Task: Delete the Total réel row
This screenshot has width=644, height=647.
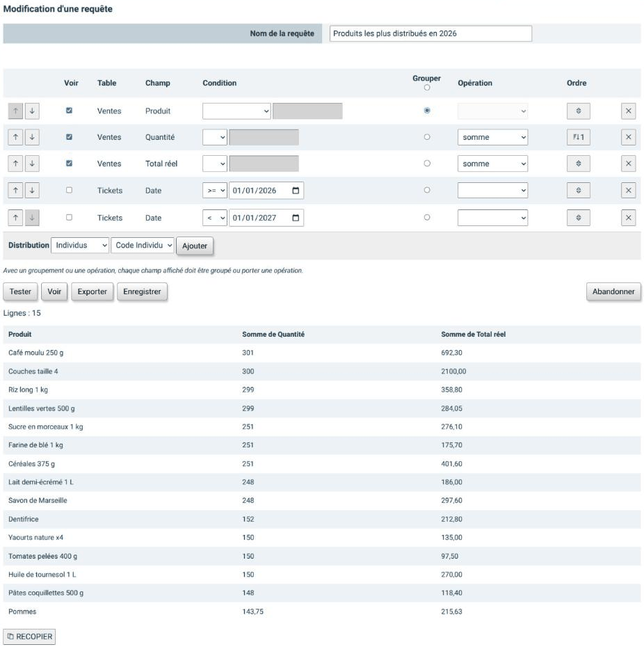Action: [628, 163]
